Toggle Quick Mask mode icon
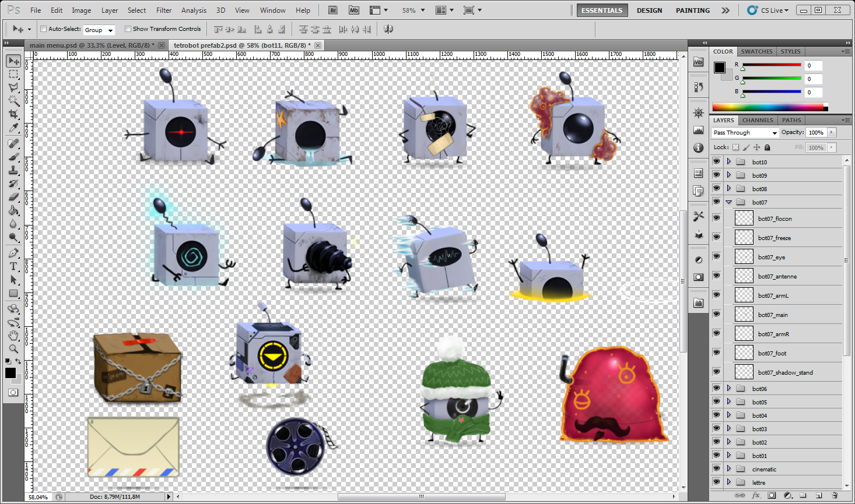This screenshot has height=504, width=855. tap(13, 393)
